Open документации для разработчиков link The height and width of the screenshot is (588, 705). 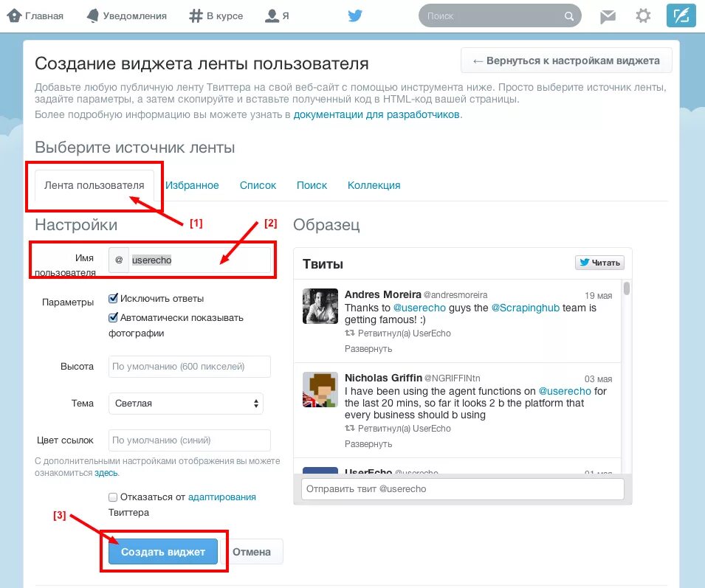[x=376, y=114]
